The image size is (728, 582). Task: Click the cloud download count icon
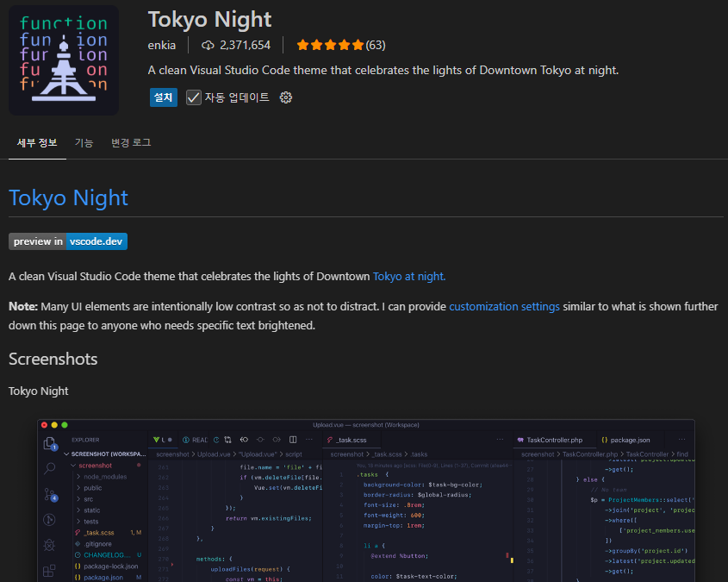[208, 45]
